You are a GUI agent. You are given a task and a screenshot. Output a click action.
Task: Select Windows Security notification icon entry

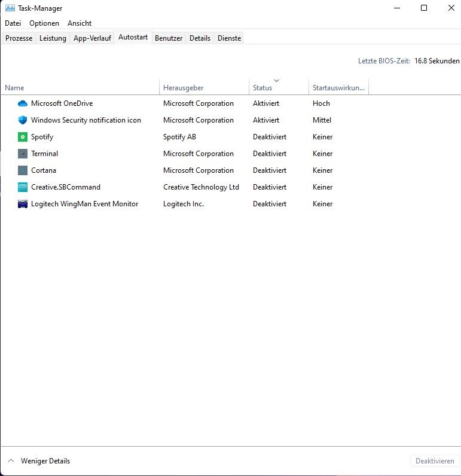[x=86, y=120]
